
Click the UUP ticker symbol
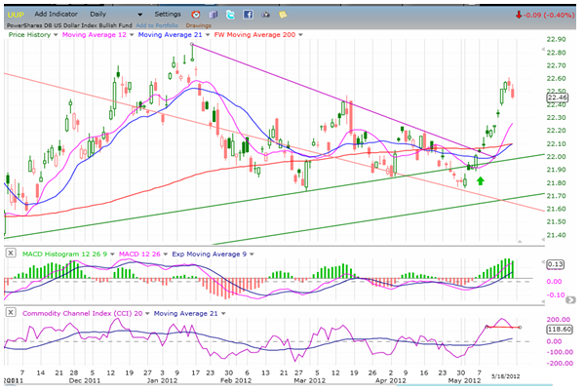[x=16, y=15]
